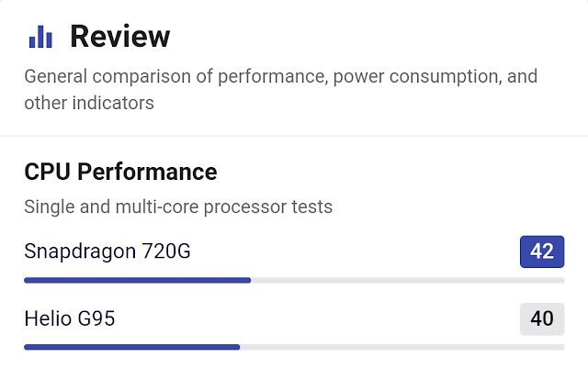Click 'other indicators' text line
Screen dimensions: 588x379
click(89, 103)
